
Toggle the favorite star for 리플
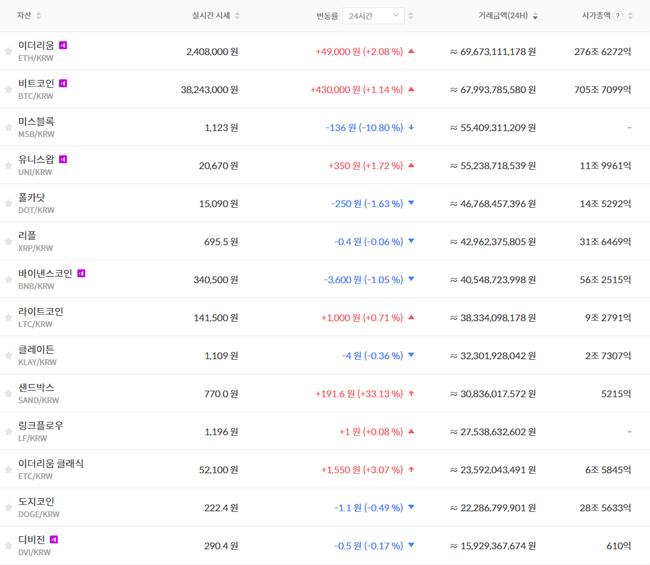tap(9, 241)
